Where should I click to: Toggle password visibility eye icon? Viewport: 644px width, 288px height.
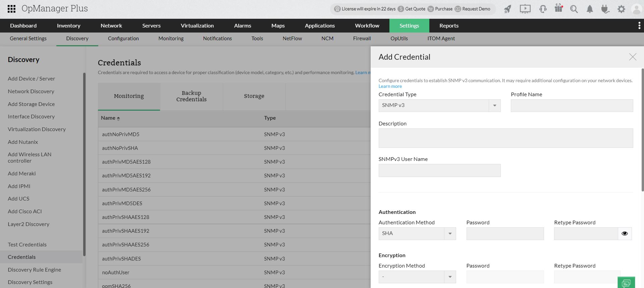625,234
